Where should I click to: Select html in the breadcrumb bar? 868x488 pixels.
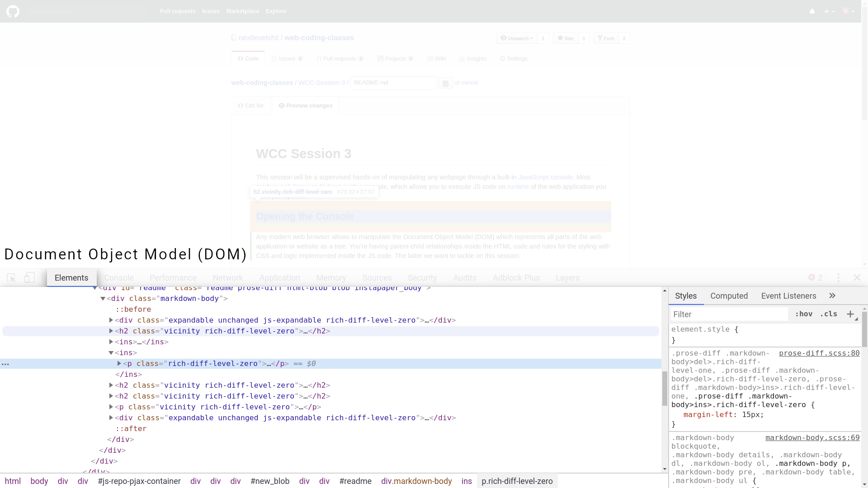[13, 481]
